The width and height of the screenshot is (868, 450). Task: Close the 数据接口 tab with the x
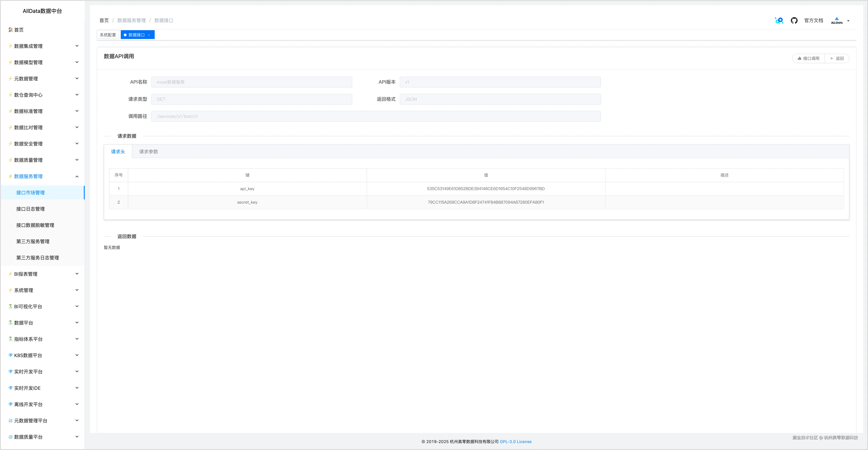149,35
